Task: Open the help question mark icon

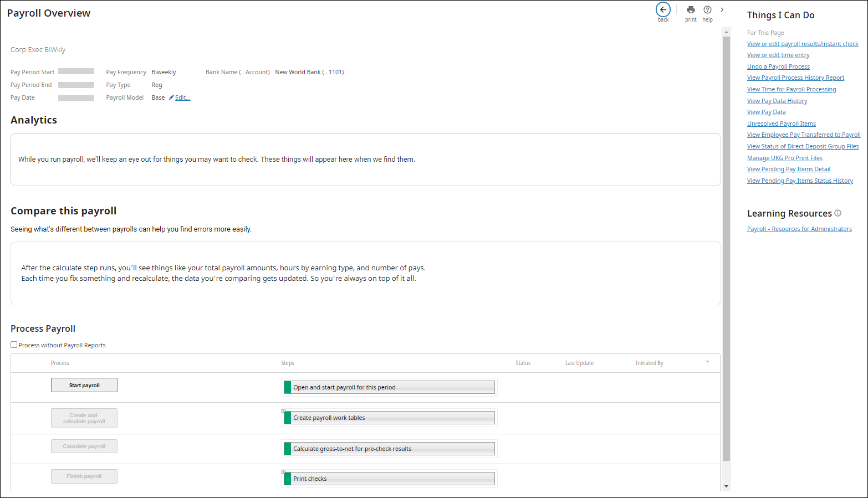Action: (x=707, y=9)
